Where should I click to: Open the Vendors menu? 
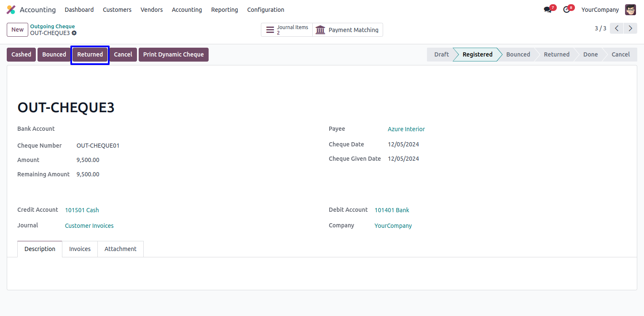(151, 10)
